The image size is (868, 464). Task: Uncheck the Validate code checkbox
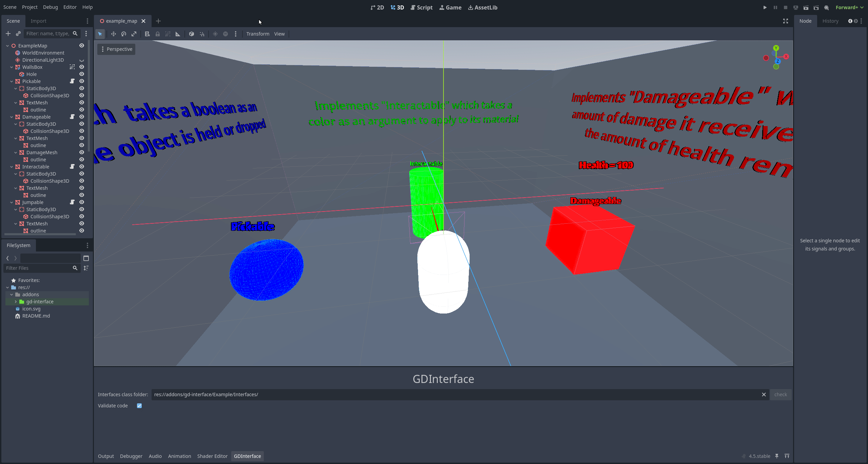pos(139,406)
